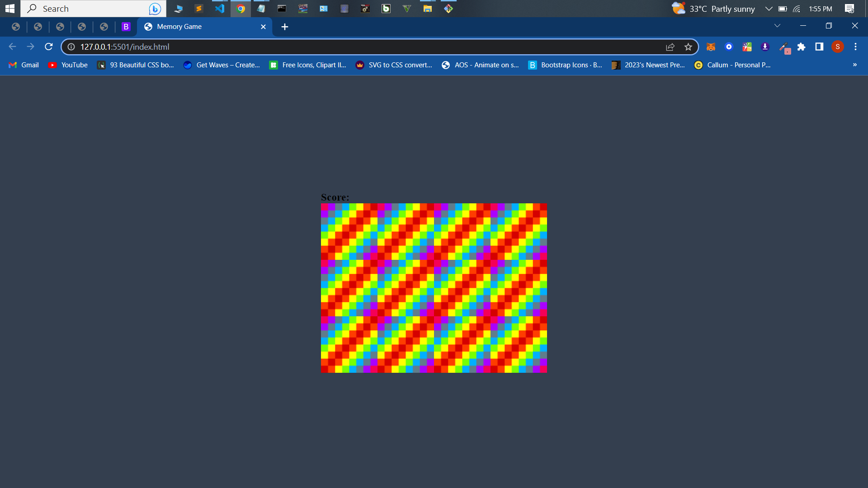Click the share page icon
The height and width of the screenshot is (488, 868).
pos(670,47)
